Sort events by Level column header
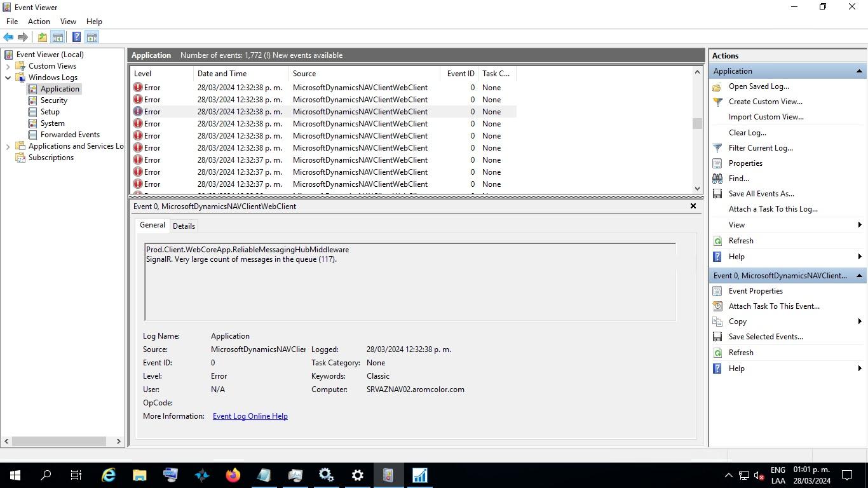This screenshot has width=868, height=488. tap(162, 74)
